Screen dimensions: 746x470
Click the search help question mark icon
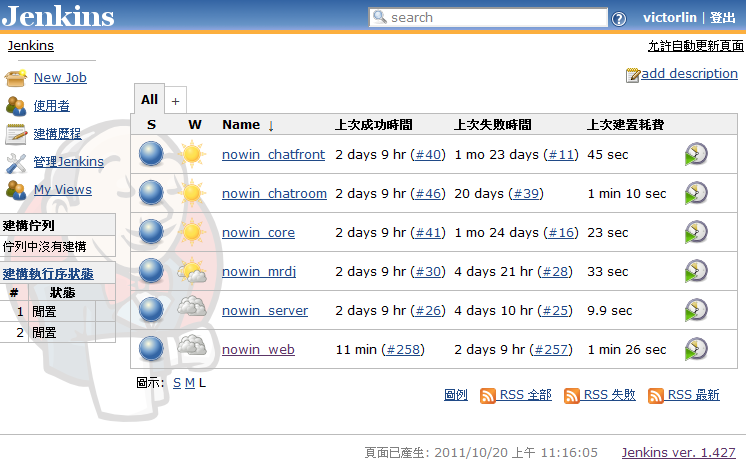coord(619,18)
